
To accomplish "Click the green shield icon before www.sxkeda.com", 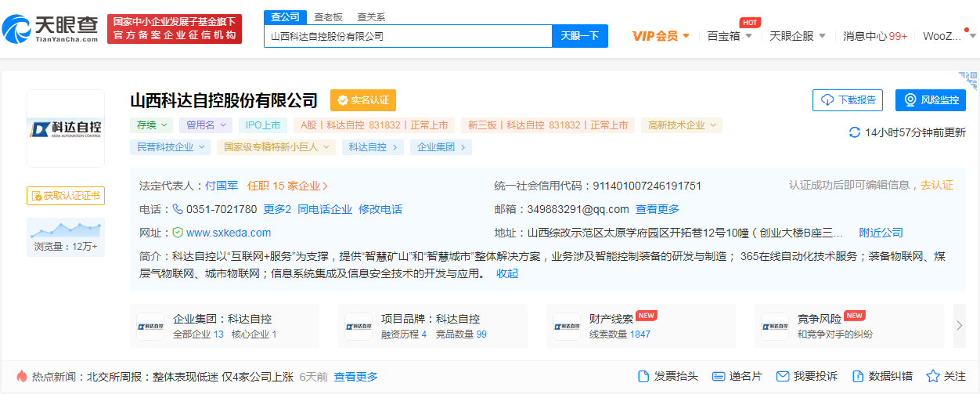I will [x=178, y=233].
